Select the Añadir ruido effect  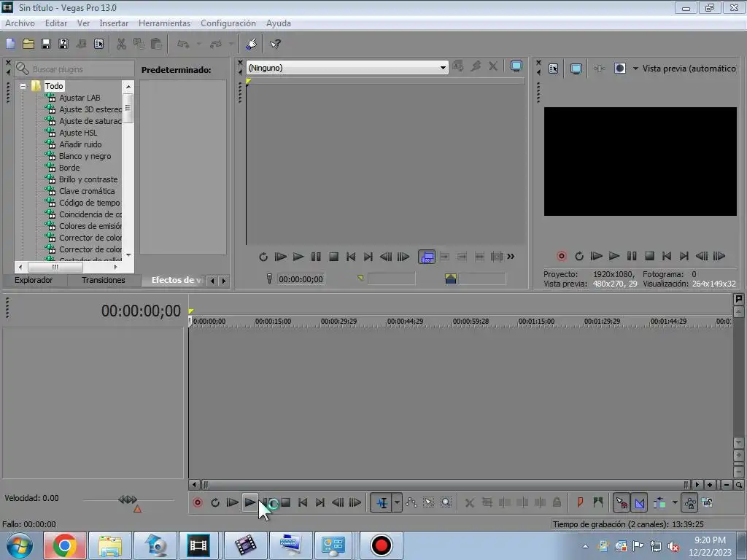coord(80,144)
